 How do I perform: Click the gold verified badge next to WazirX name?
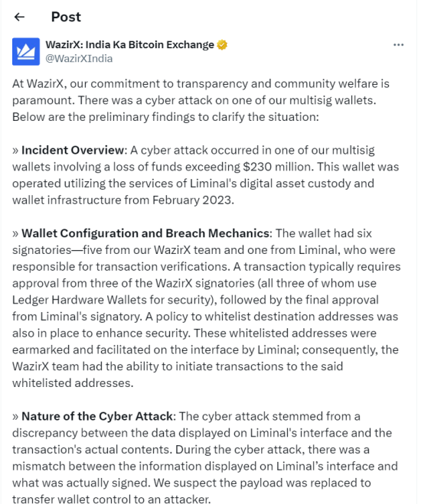pos(222,44)
